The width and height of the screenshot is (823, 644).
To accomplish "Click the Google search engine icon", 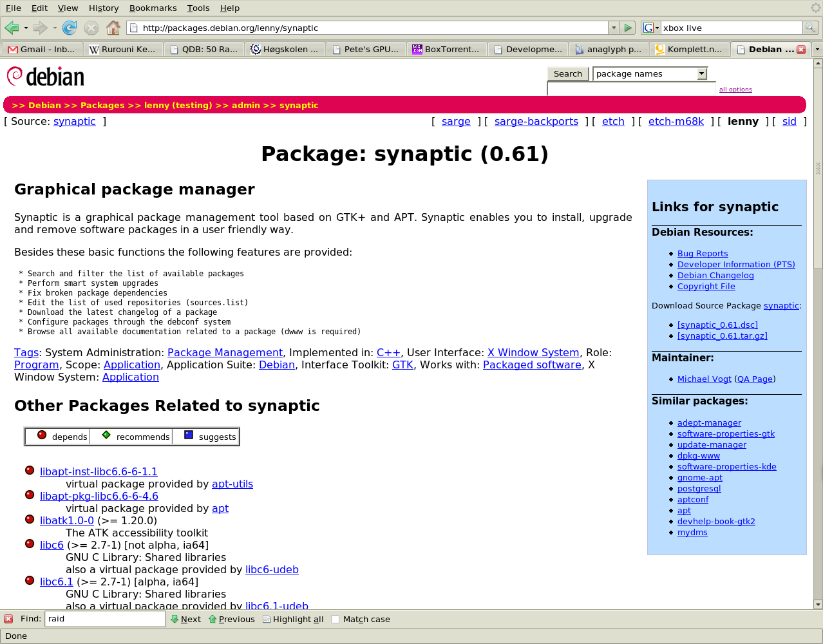I will coord(648,28).
